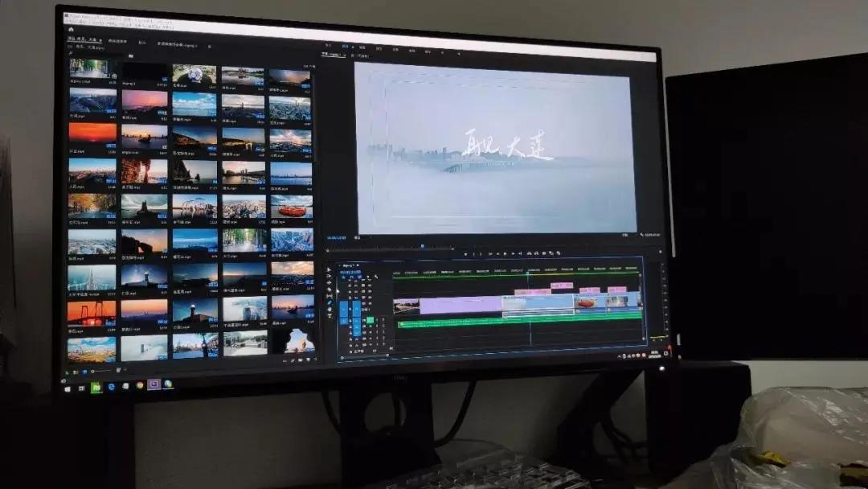868x489 pixels.
Task: Select the Razor tool
Action: coord(328,290)
